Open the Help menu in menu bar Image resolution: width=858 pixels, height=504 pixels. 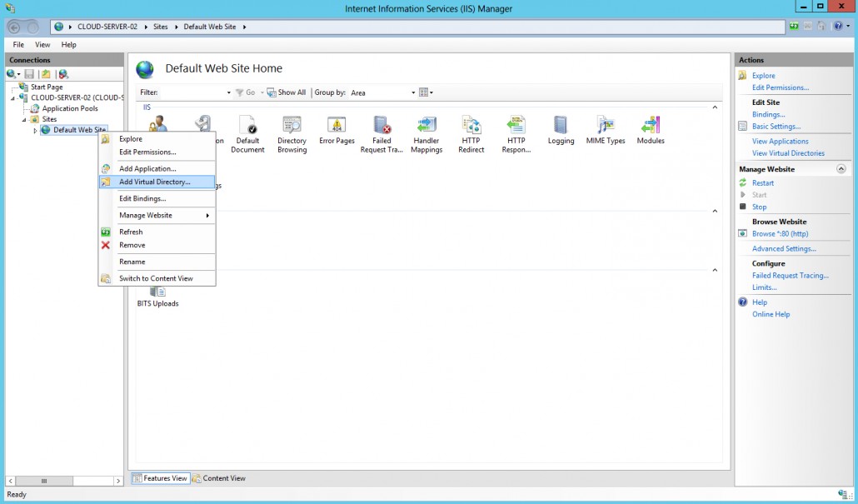click(68, 45)
